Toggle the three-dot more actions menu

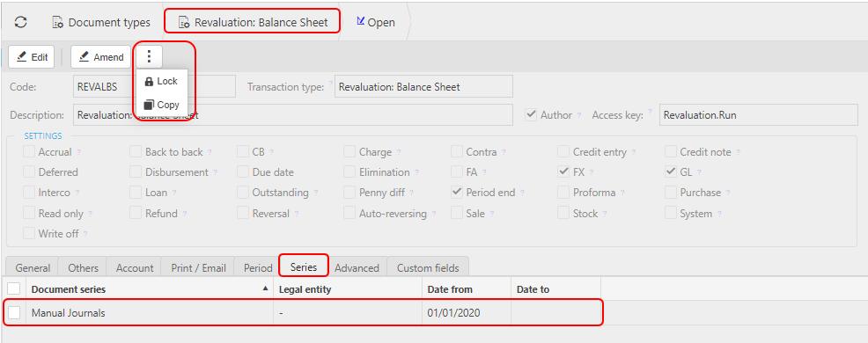coord(149,56)
